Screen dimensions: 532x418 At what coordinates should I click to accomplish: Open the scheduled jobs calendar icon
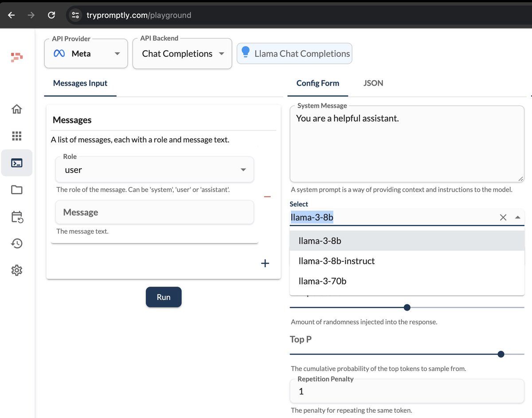(x=17, y=217)
